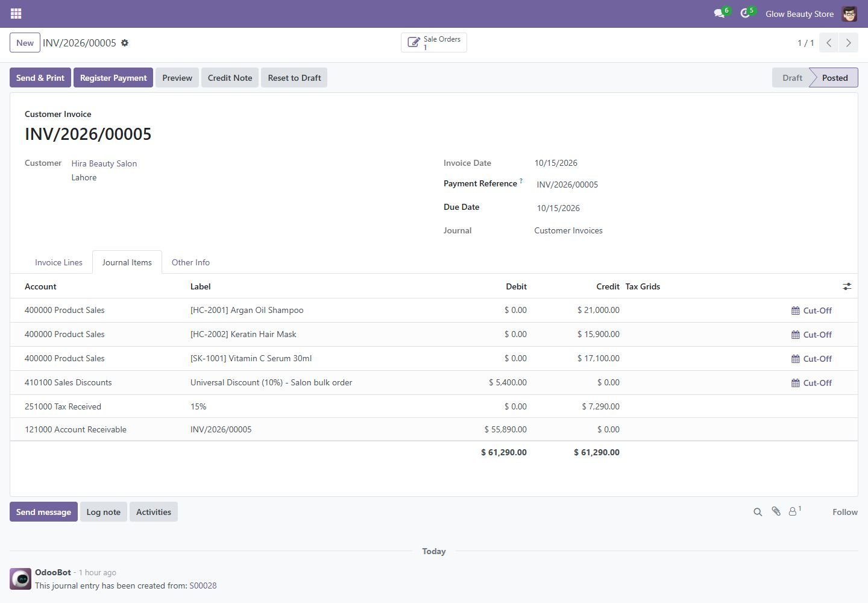Create a Credit Note
This screenshot has width=868, height=603.
pos(230,78)
